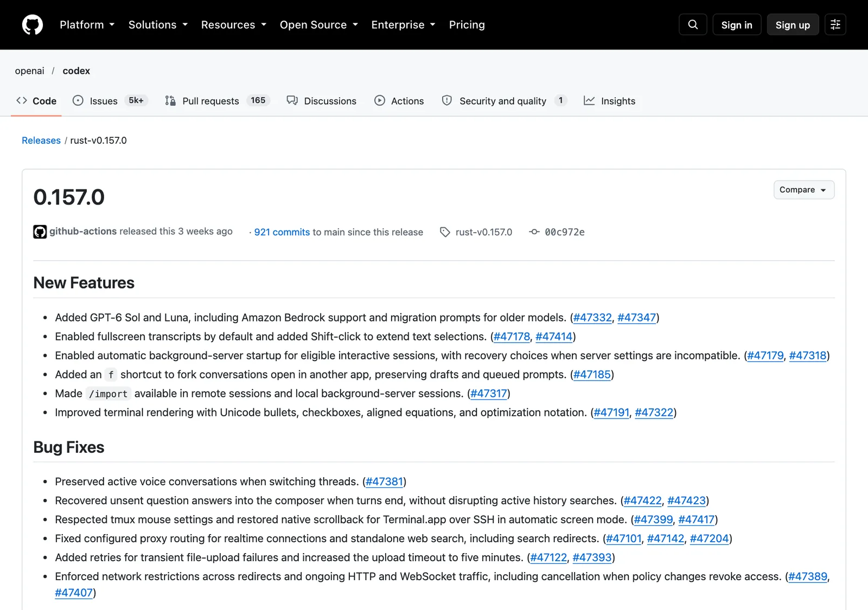Screen dimensions: 868x610
Task: Select the commit icon beside 00c972e
Action: pos(534,232)
